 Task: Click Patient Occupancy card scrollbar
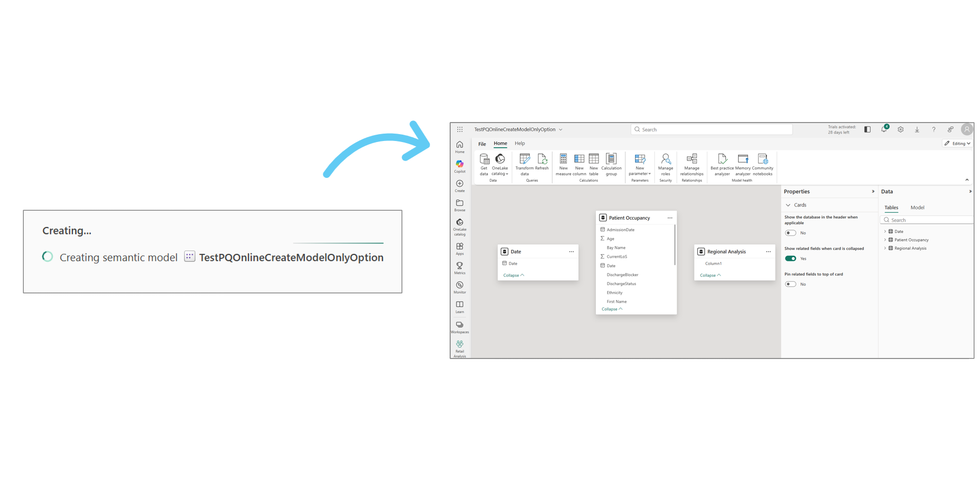pyautogui.click(x=675, y=245)
